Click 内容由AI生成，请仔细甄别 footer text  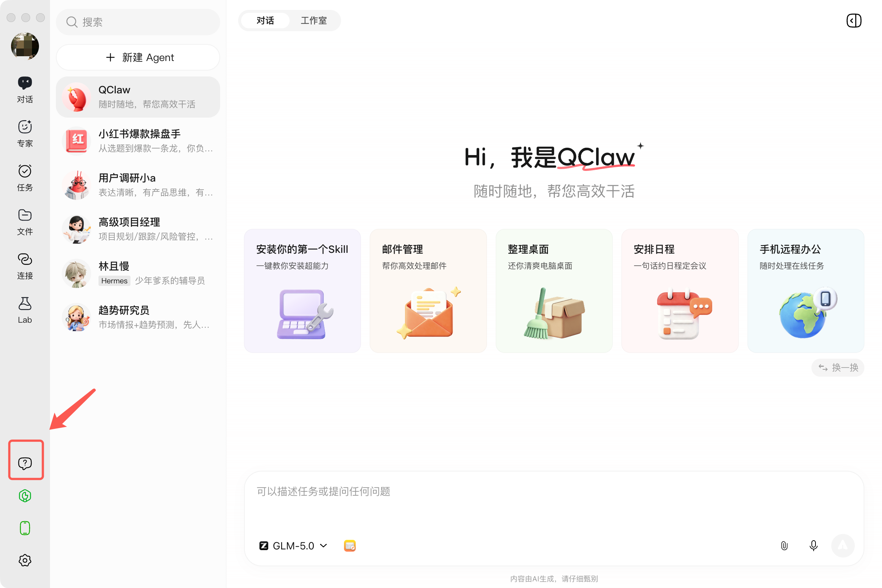(554, 578)
